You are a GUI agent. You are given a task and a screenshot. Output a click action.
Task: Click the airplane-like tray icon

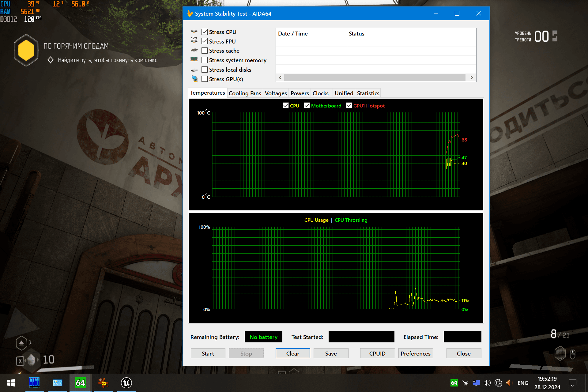465,383
